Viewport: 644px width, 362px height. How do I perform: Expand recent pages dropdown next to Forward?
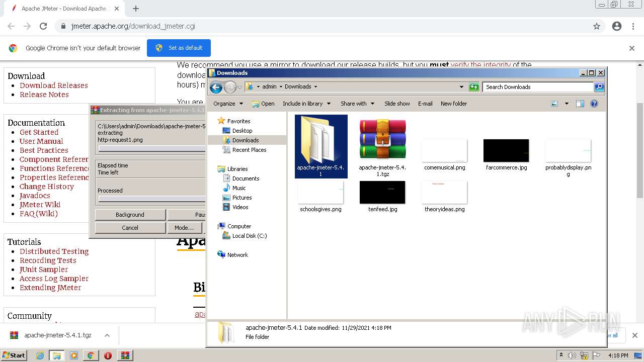pos(240,87)
